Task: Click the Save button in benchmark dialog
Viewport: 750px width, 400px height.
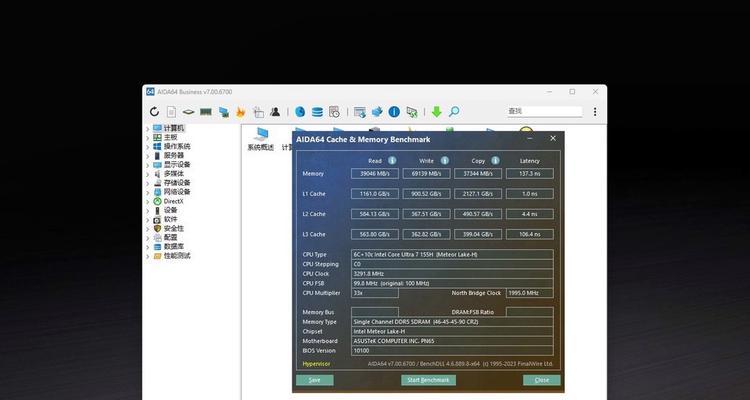Action: 315,380
